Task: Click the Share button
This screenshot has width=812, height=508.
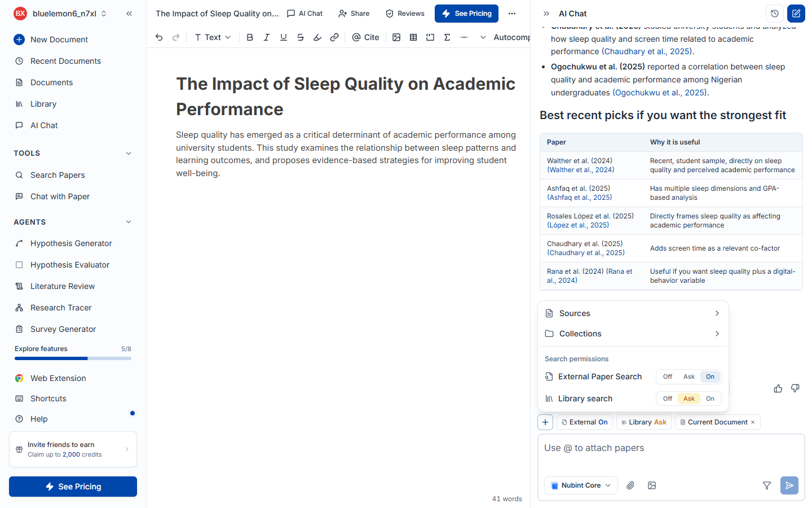Action: pos(354,14)
